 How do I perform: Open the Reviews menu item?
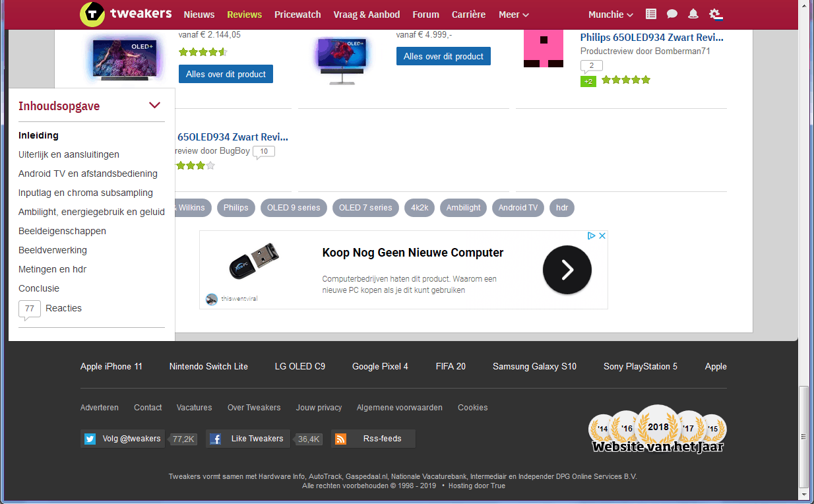(x=245, y=15)
